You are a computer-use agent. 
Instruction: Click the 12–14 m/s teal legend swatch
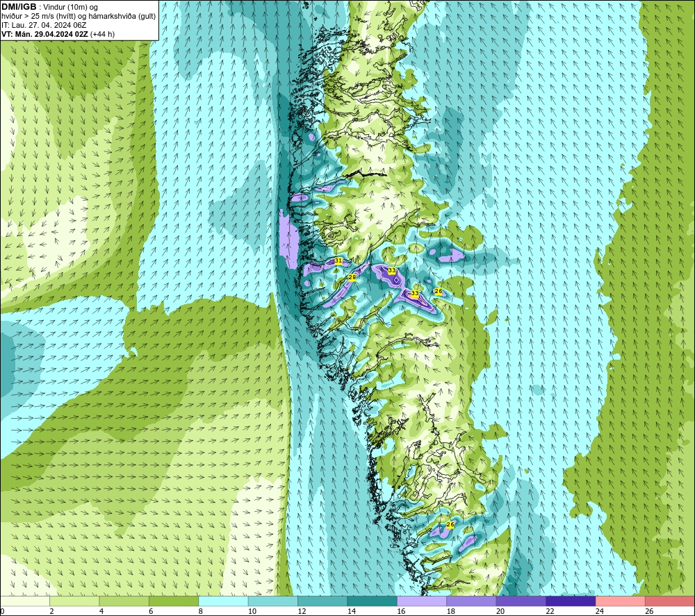click(x=322, y=601)
